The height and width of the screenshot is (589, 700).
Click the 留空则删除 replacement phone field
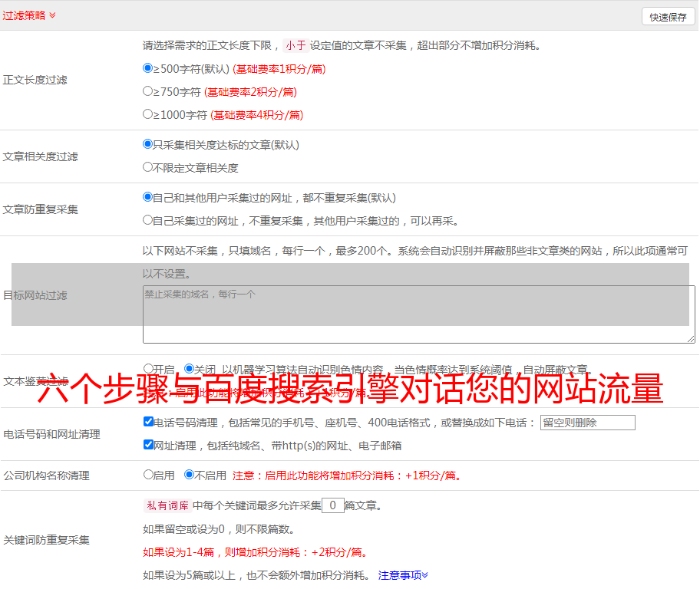point(587,423)
